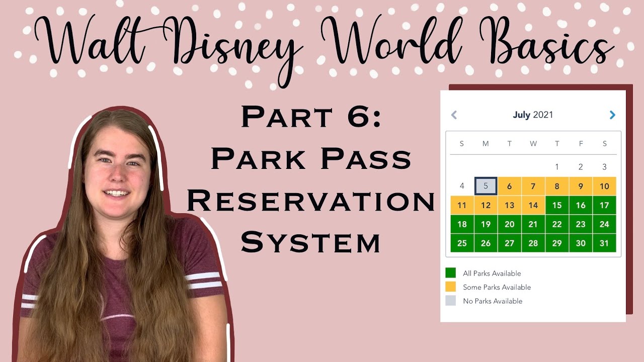Choose green date 29
644x362 pixels.
pyautogui.click(x=557, y=243)
